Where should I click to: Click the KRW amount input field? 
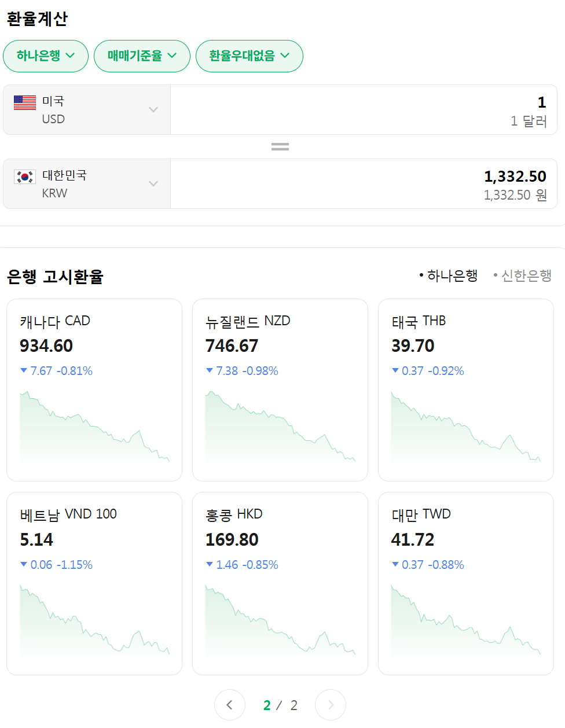point(364,184)
